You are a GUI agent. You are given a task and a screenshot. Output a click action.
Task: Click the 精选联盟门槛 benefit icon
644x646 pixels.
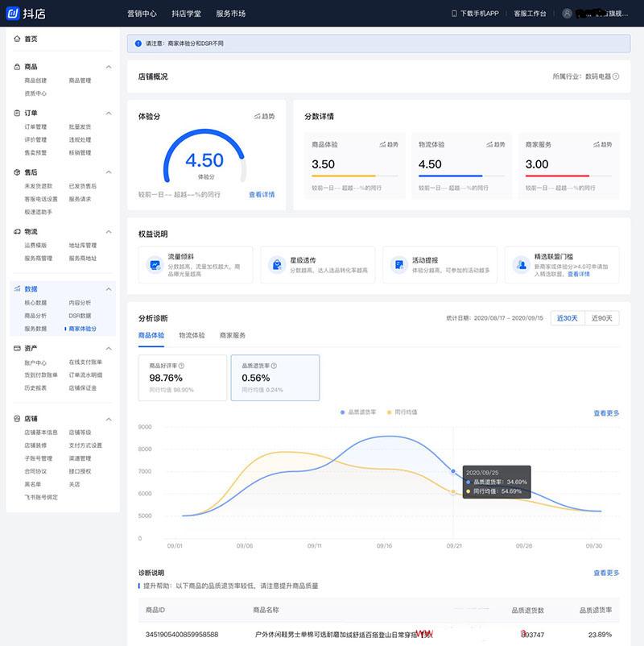coord(522,264)
